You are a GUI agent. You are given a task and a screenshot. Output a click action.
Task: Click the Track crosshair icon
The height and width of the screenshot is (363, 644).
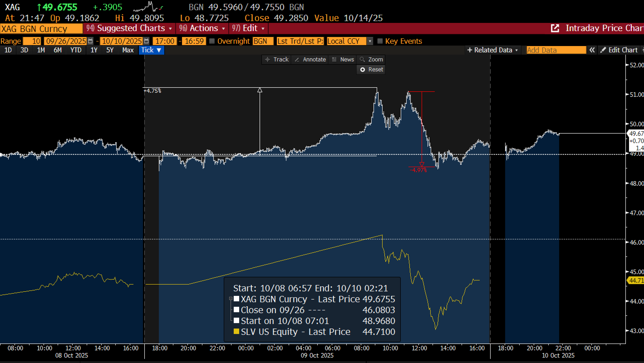click(x=268, y=59)
